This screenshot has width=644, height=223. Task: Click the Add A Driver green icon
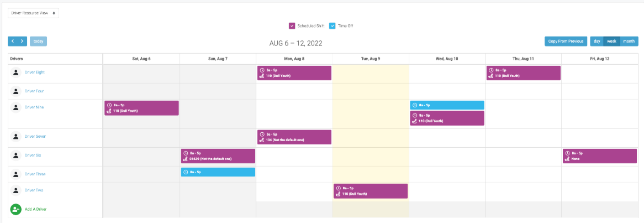(15, 209)
